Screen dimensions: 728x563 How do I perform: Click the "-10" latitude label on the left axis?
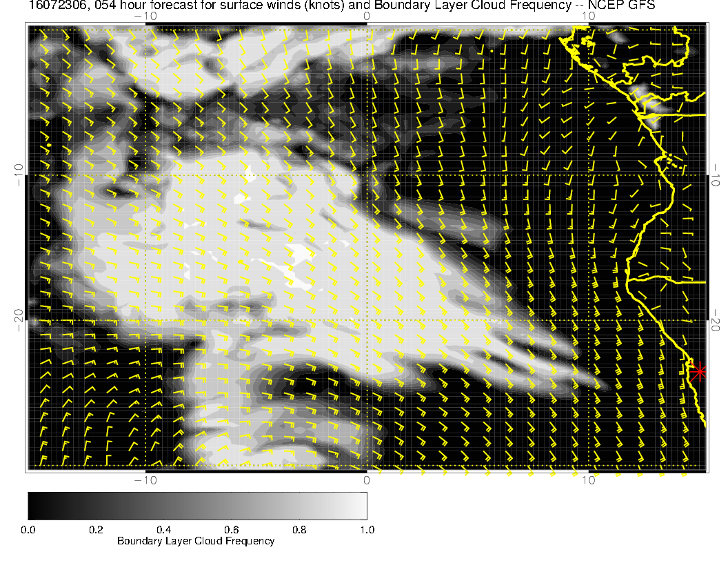19,175
